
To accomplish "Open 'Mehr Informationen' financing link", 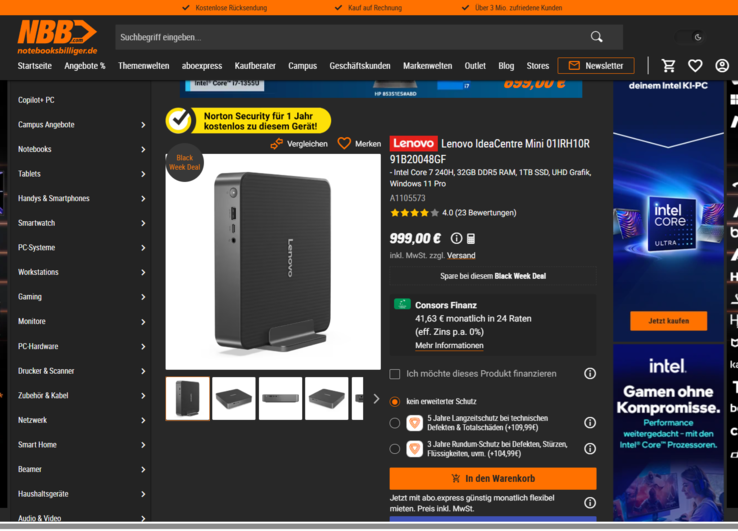I will pos(449,346).
